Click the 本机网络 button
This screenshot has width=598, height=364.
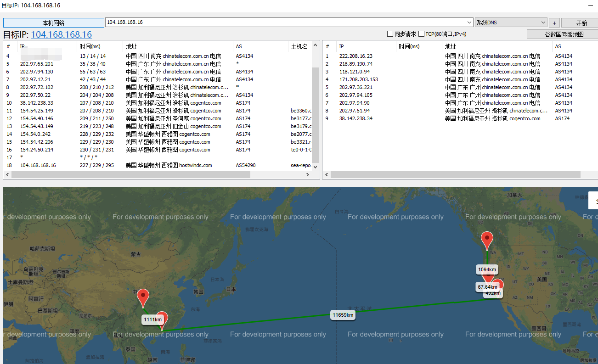(x=54, y=22)
